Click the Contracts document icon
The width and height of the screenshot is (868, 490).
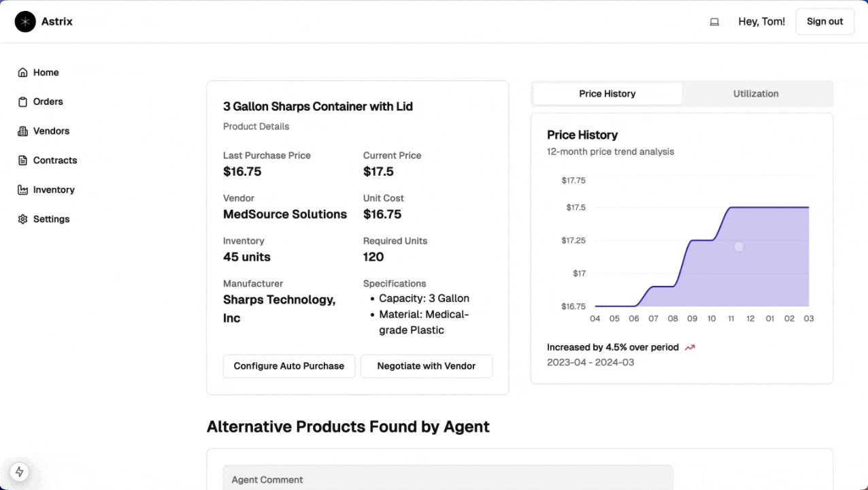[23, 161]
